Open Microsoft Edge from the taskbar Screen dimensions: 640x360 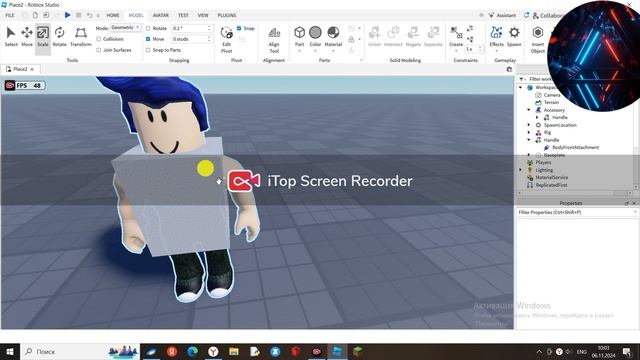(x=193, y=351)
